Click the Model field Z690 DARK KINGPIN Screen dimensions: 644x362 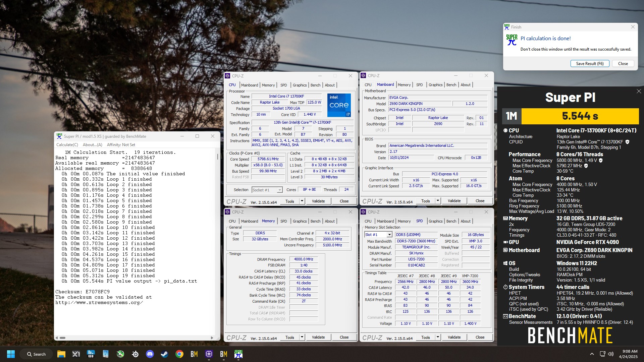pos(419,104)
